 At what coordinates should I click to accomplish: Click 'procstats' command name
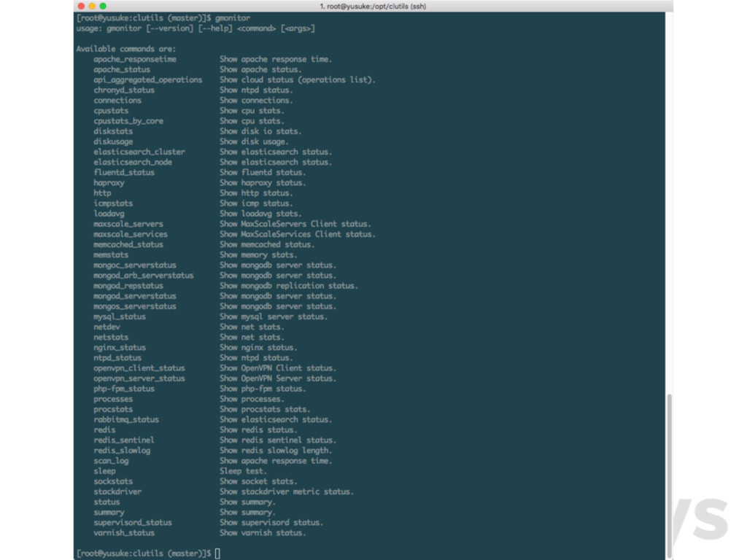(x=113, y=410)
